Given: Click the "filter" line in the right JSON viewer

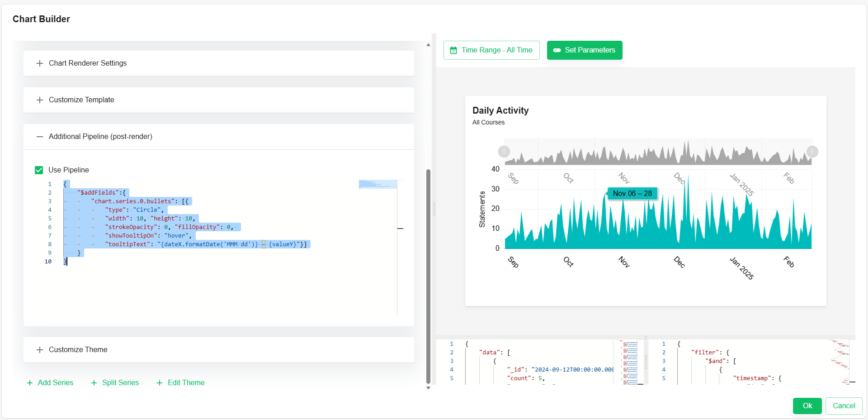Looking at the screenshot, I should [710, 353].
